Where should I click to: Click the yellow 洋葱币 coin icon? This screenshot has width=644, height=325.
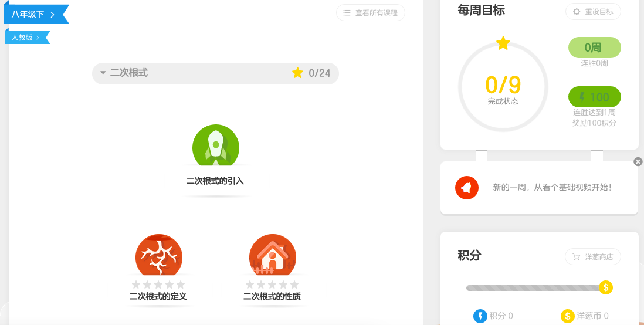(567, 316)
